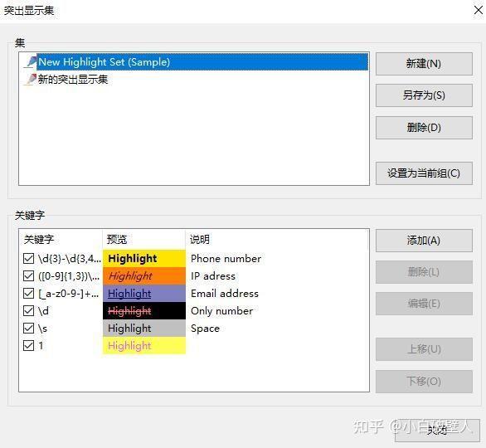Toggle the checkbox for keyword 1
The height and width of the screenshot is (448, 486).
click(x=28, y=345)
